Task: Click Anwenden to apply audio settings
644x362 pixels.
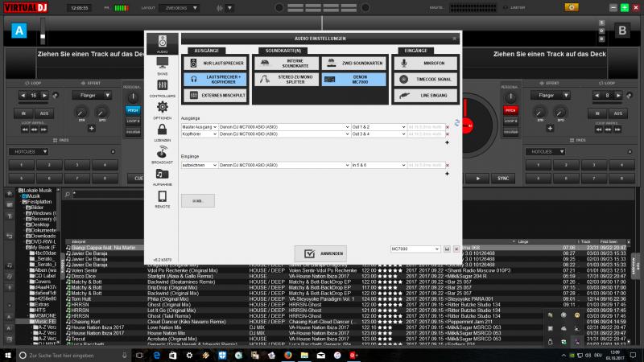Action: pos(320,253)
